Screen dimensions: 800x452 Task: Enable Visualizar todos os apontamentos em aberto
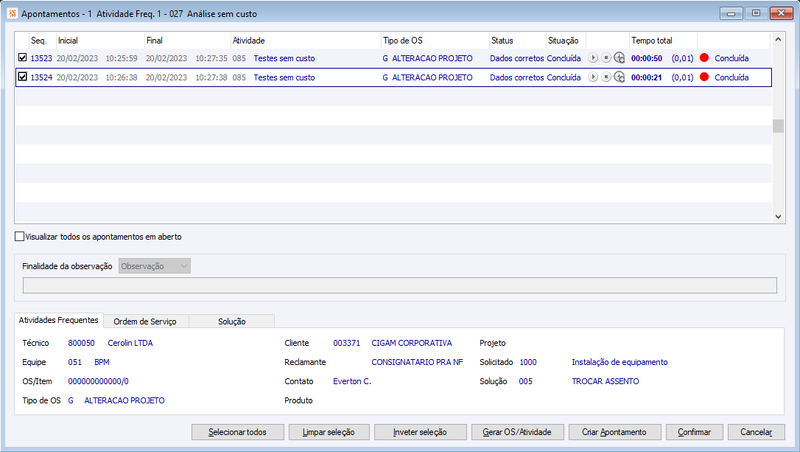click(19, 236)
